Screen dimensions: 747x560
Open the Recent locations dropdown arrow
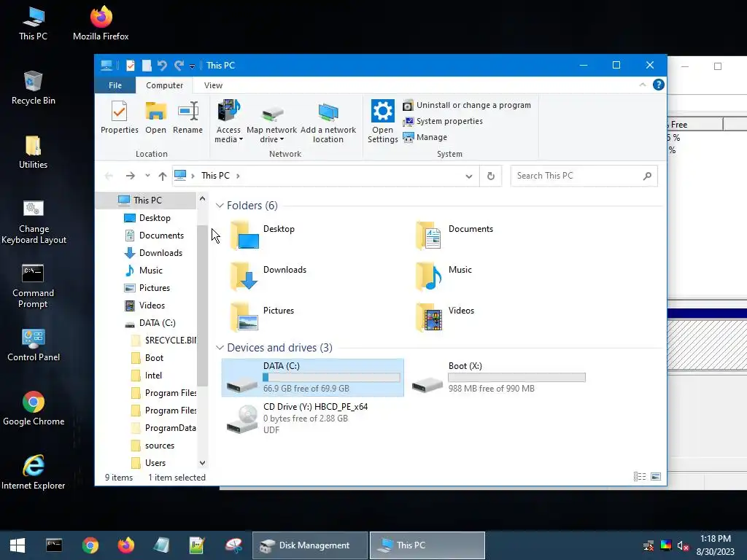[147, 176]
